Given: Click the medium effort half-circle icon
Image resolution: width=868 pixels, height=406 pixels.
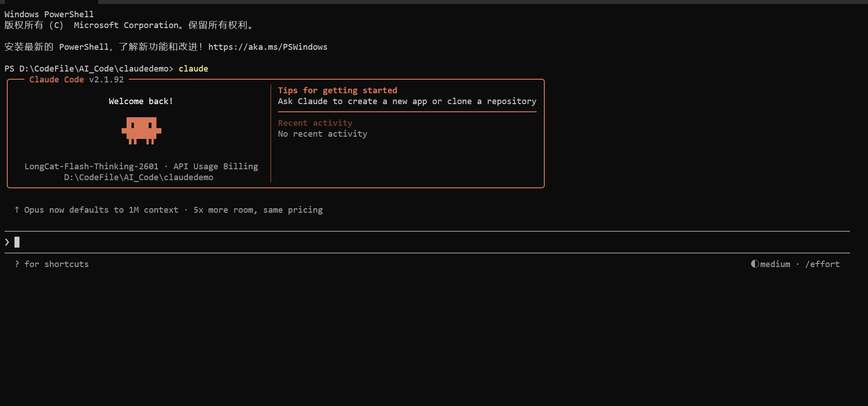Looking at the screenshot, I should (755, 264).
